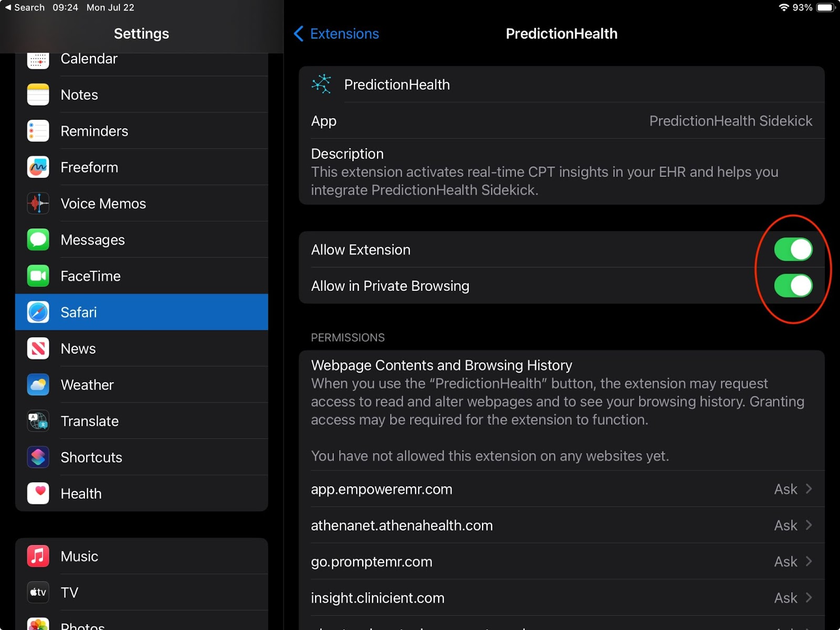
Task: Return to Search via status bar
Action: [25, 7]
